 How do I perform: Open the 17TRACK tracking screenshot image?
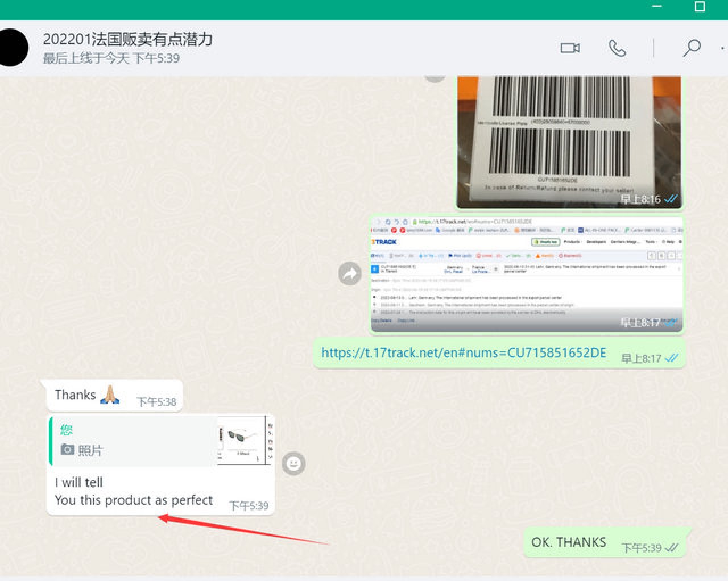coord(527,273)
